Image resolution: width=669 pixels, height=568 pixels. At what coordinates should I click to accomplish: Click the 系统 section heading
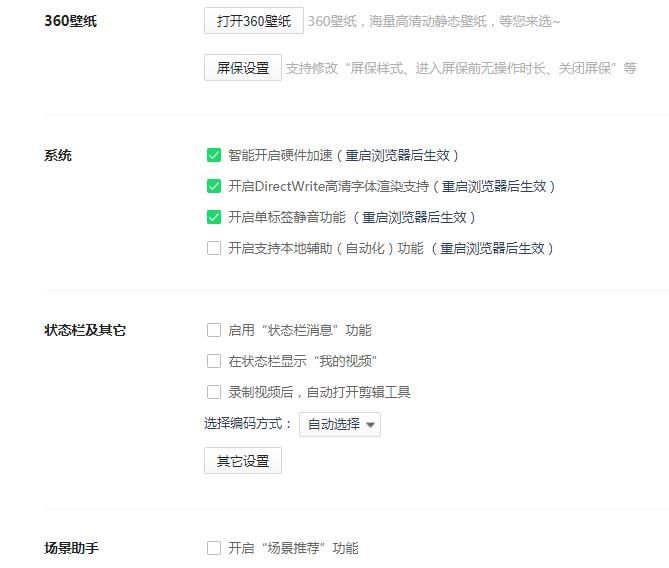click(58, 155)
